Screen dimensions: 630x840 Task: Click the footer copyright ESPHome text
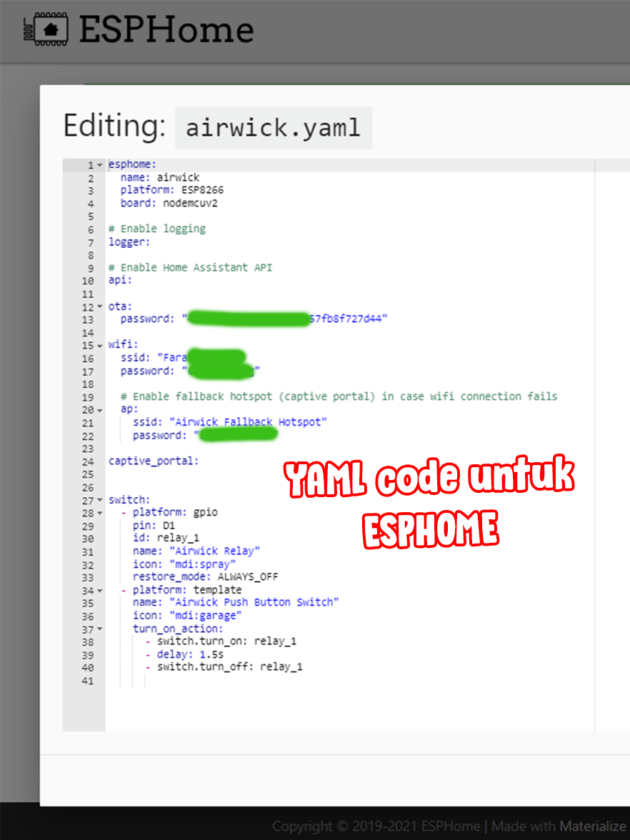(376, 826)
